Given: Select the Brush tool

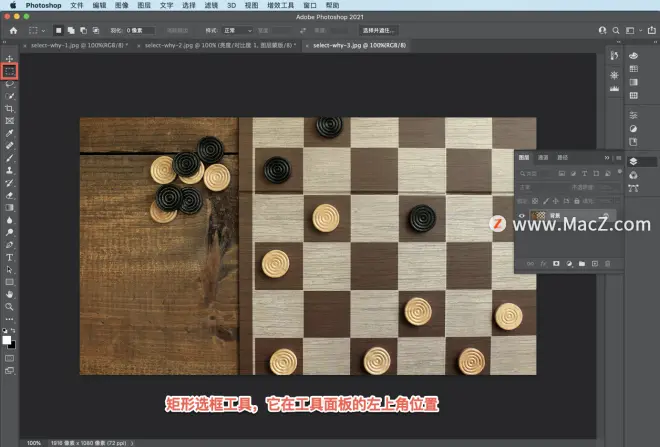Looking at the screenshot, I should coord(9,158).
